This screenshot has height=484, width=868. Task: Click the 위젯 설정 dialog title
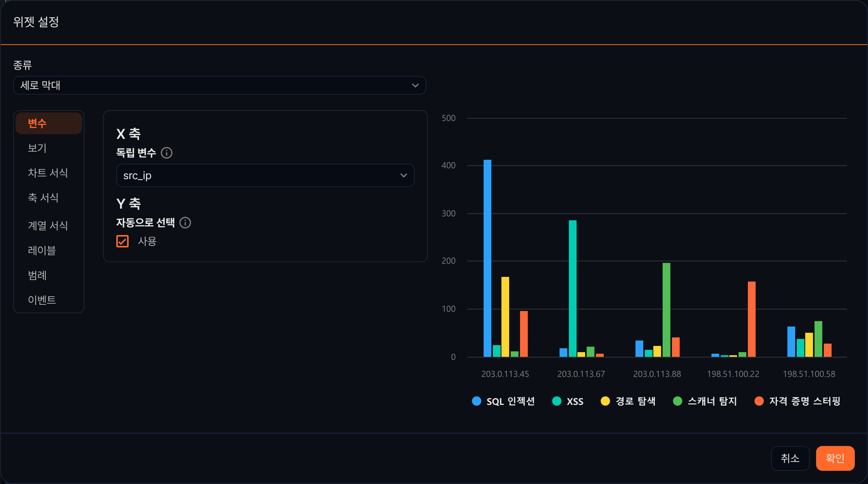click(x=36, y=22)
